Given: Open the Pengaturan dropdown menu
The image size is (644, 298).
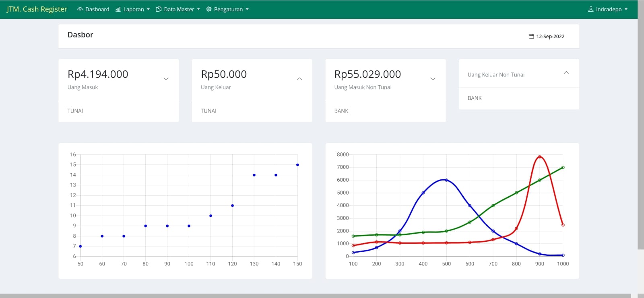Looking at the screenshot, I should click(x=227, y=9).
